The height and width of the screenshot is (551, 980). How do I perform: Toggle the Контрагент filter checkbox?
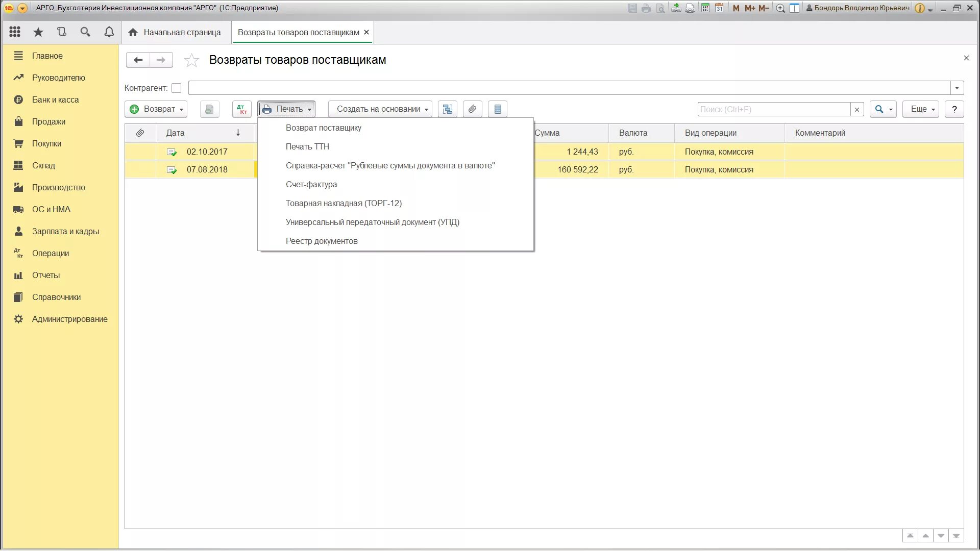(x=177, y=88)
